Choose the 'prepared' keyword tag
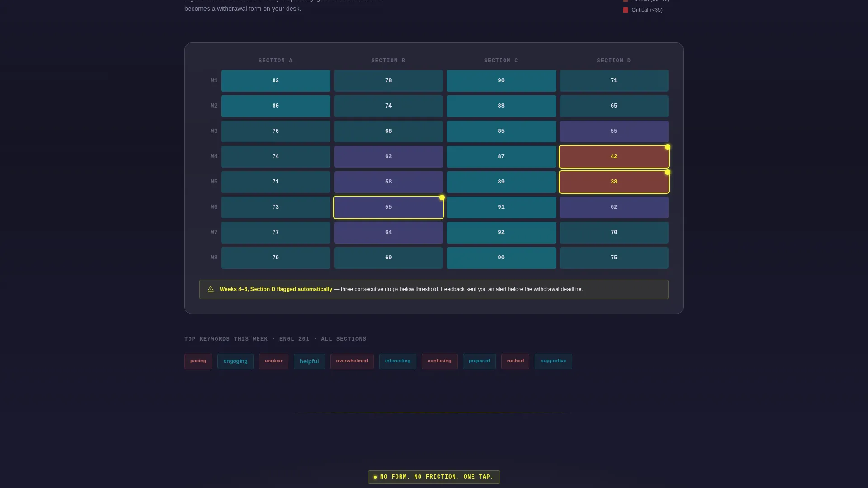Image resolution: width=868 pixels, height=488 pixels. [x=479, y=361]
